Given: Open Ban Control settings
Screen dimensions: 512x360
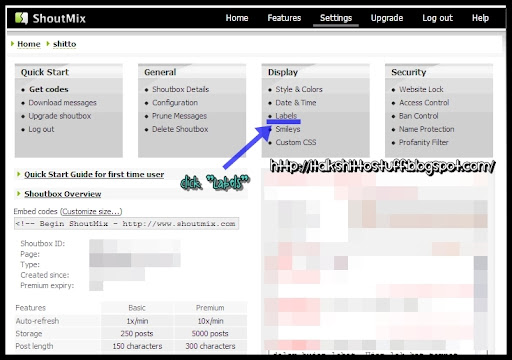Looking at the screenshot, I should [419, 116].
